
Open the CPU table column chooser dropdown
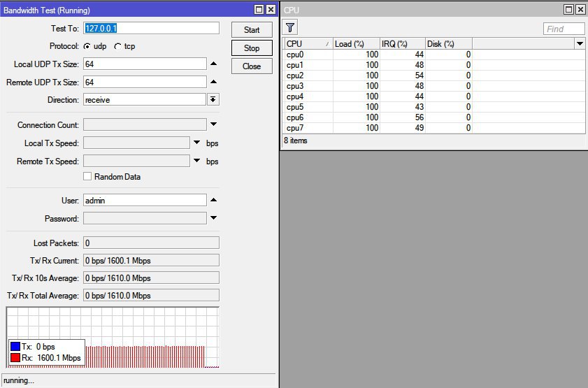coord(580,44)
